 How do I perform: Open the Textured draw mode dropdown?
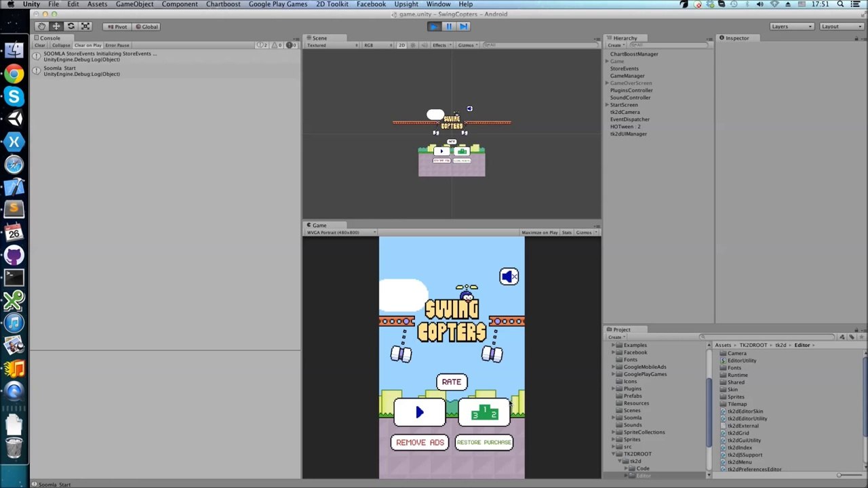[x=332, y=45]
